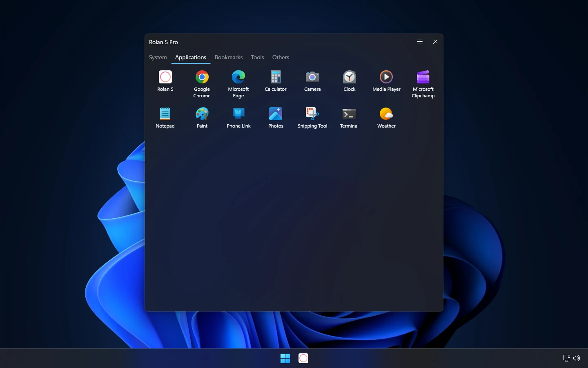Switch to the System tab
Viewport: 588px width, 368px height.
coord(158,57)
